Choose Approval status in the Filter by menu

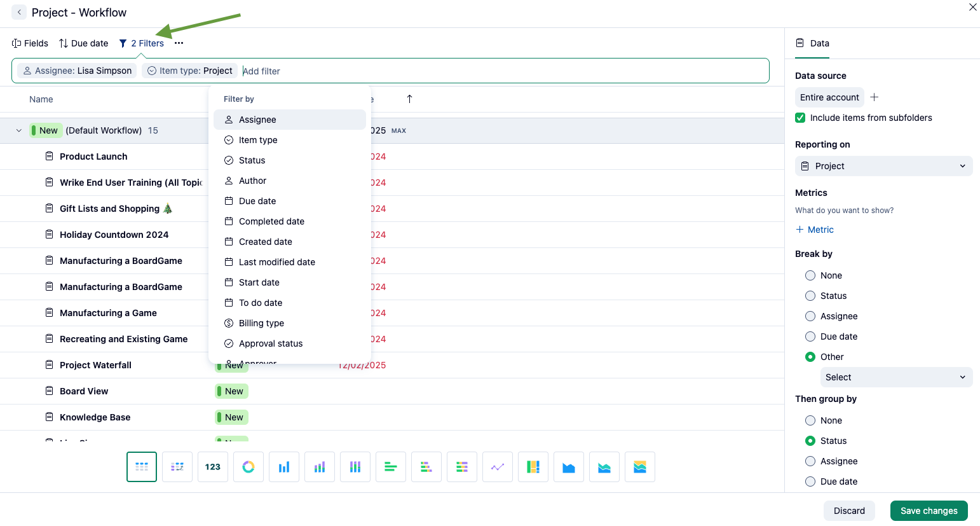[x=290, y=343]
